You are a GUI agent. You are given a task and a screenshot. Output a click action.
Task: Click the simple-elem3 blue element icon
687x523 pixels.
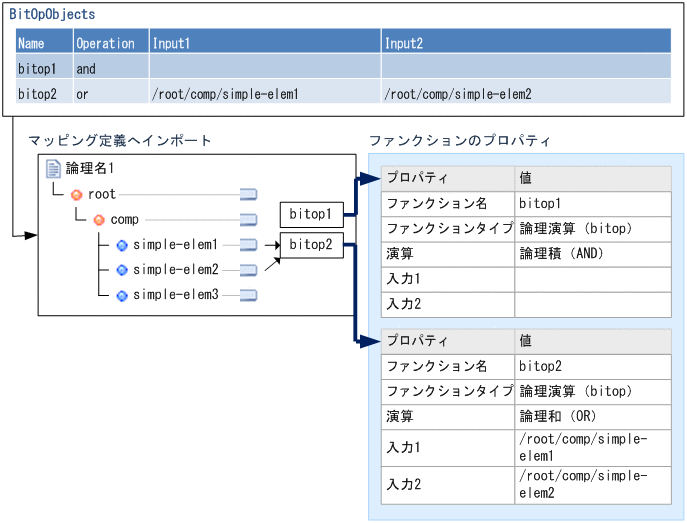pos(122,295)
